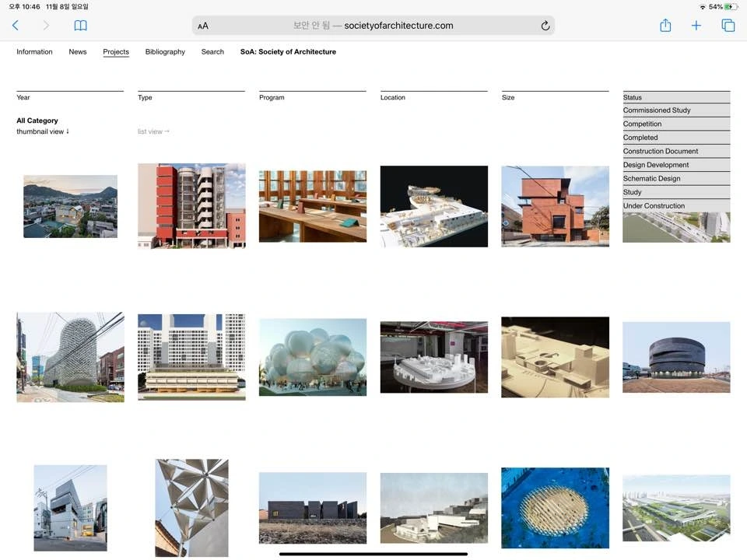
Task: Filter by Competition status
Action: [x=676, y=124]
